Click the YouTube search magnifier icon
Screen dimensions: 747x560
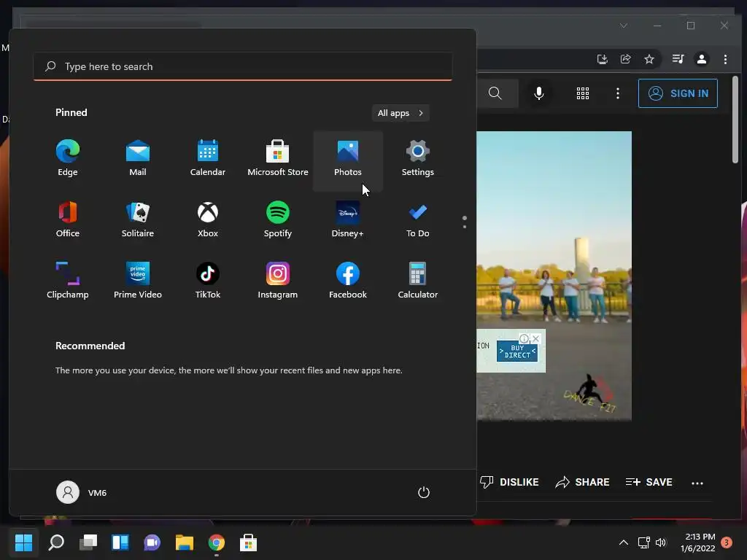coord(495,93)
